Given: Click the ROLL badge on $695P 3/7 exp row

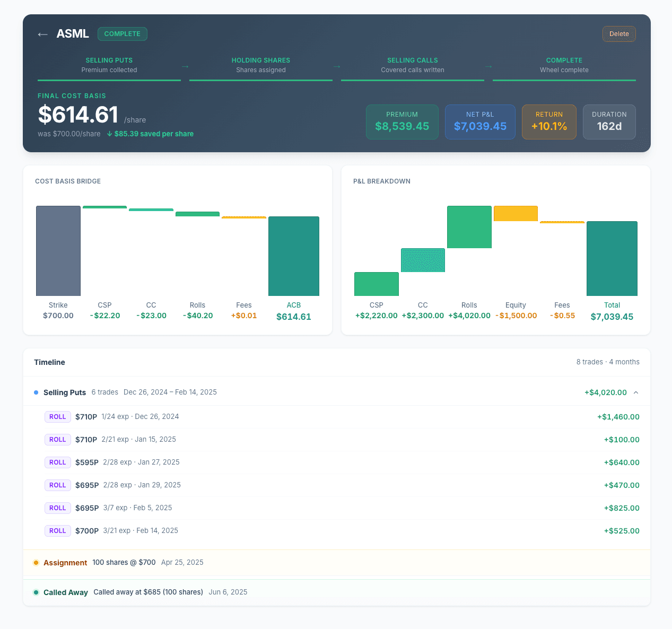Looking at the screenshot, I should [x=58, y=508].
